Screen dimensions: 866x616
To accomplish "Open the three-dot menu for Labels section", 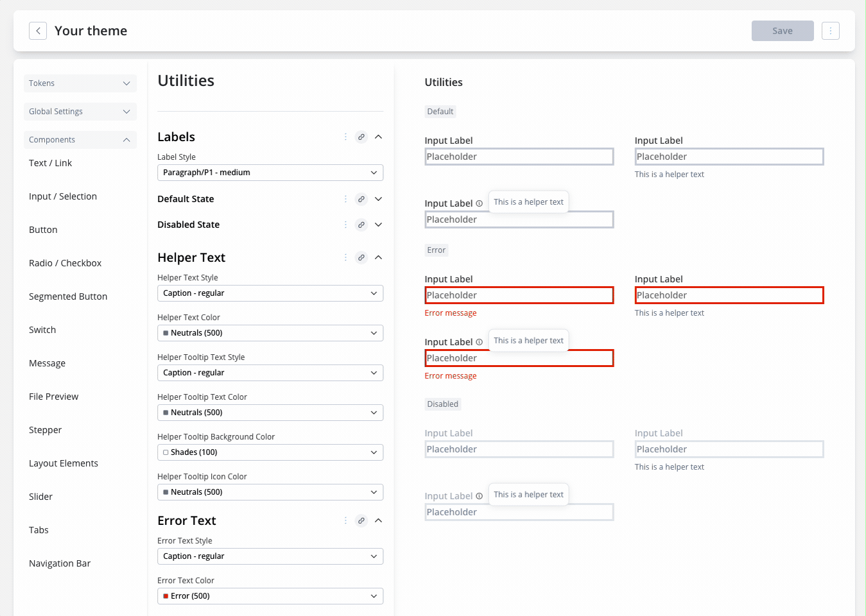I will click(345, 137).
